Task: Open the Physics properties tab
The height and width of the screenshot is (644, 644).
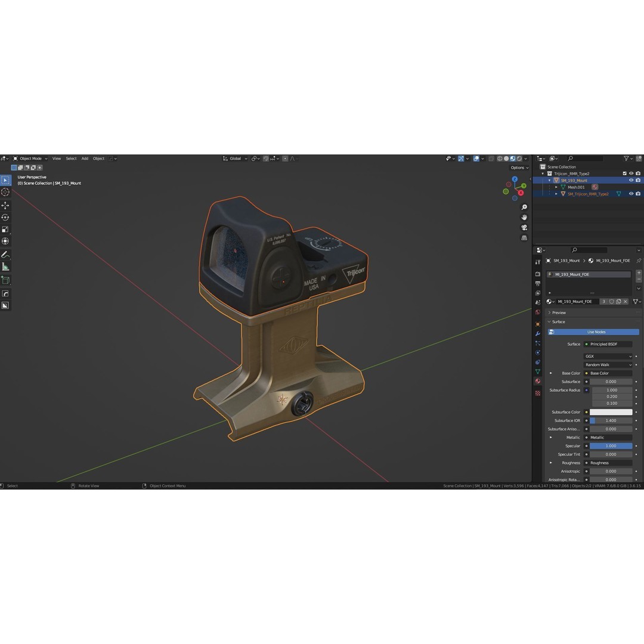Action: click(538, 352)
